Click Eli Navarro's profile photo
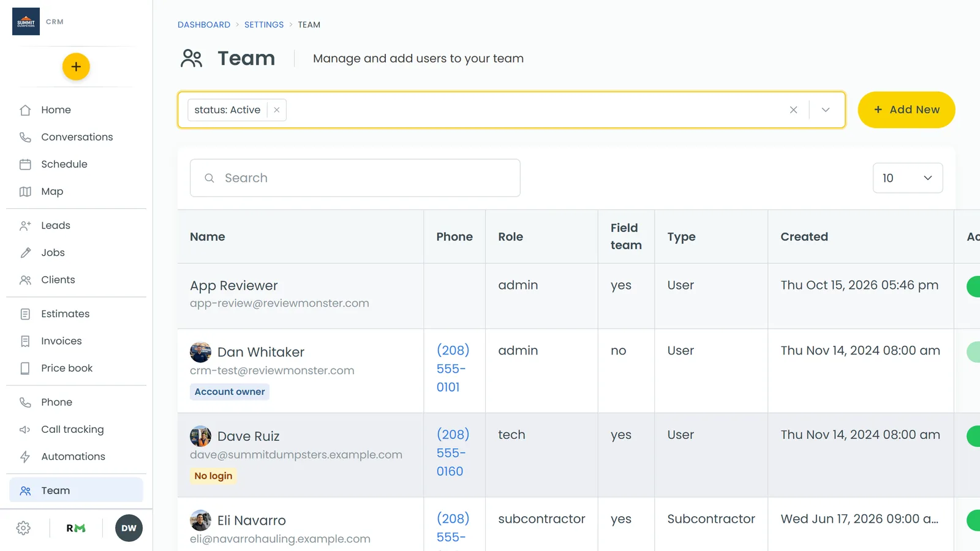 (x=200, y=520)
